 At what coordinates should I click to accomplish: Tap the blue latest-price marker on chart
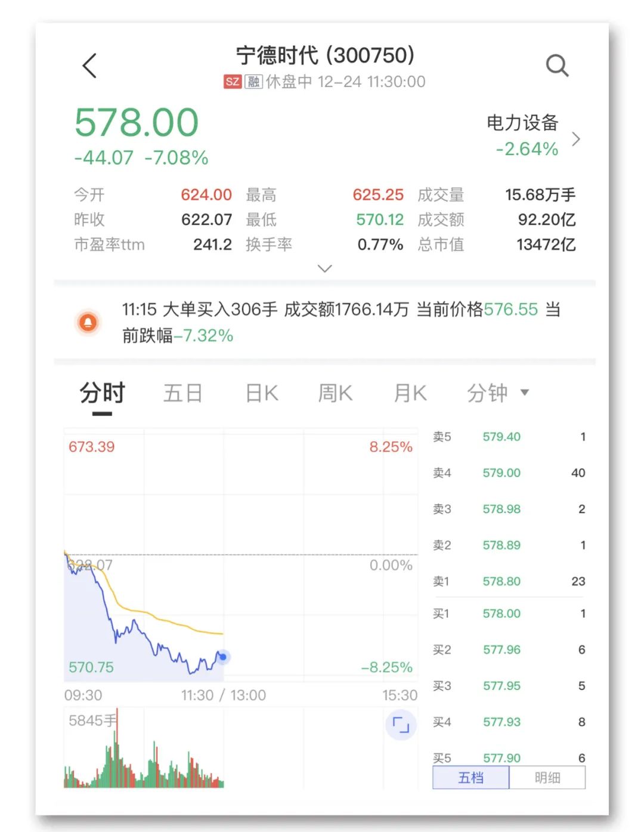coord(222,657)
